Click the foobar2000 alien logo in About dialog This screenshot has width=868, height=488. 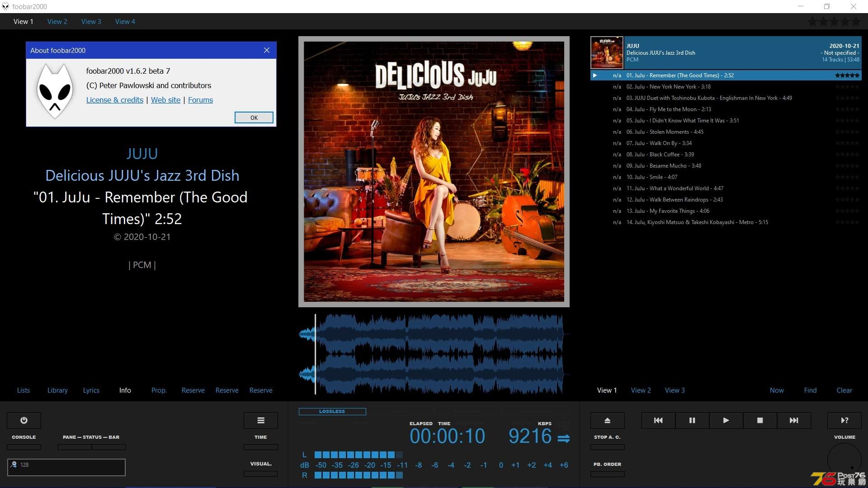pyautogui.click(x=55, y=91)
